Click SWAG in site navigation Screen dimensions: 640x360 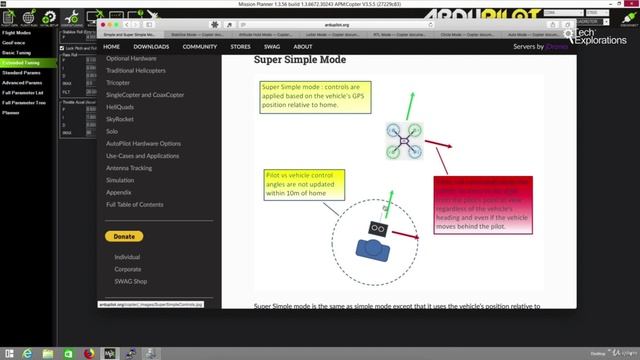tap(272, 47)
